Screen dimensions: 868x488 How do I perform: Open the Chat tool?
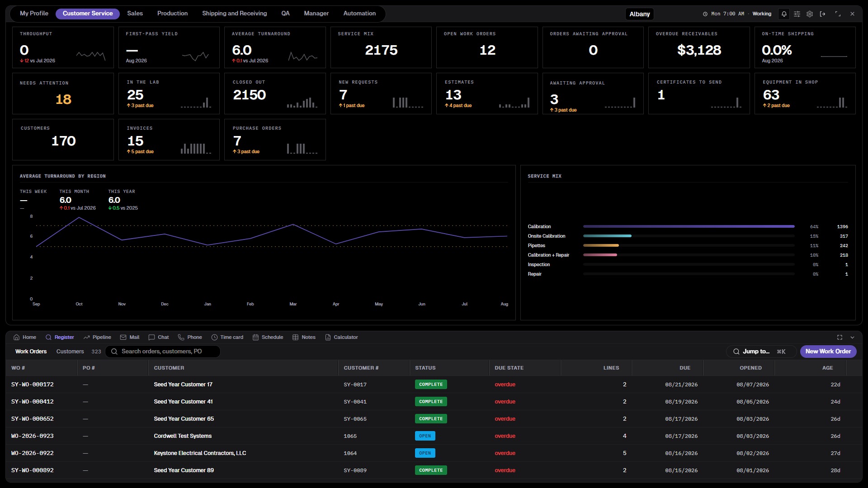(x=159, y=338)
